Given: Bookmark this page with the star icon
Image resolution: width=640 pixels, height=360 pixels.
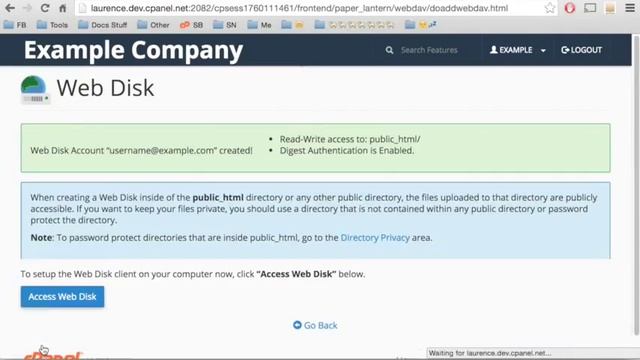Looking at the screenshot, I should pos(550,8).
